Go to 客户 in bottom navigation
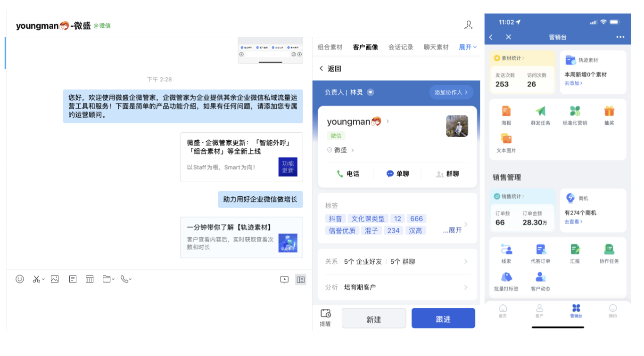This screenshot has height=356, width=644. [539, 311]
